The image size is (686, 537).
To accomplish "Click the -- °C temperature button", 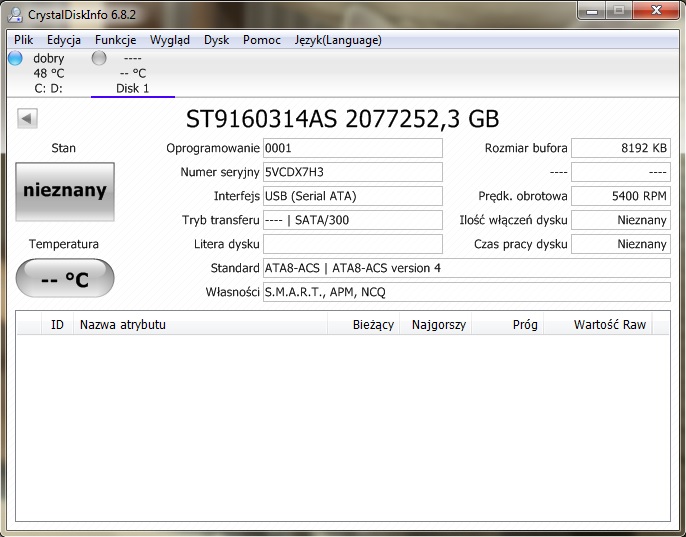I will 65,278.
